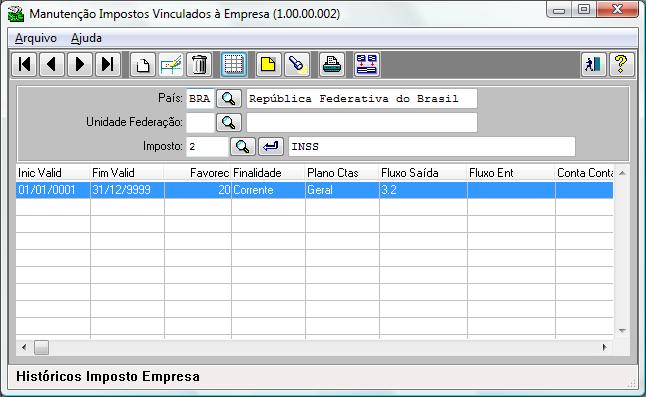
Task: Select the Favorec cell value 20
Action: (x=198, y=190)
